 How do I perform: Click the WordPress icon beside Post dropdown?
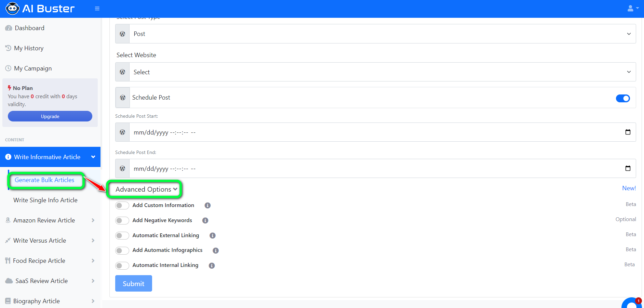point(122,34)
